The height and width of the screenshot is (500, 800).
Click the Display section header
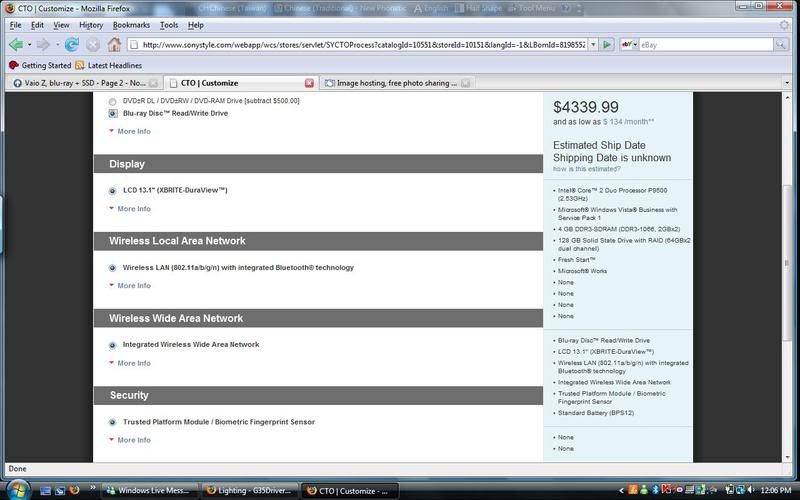pyautogui.click(x=318, y=164)
